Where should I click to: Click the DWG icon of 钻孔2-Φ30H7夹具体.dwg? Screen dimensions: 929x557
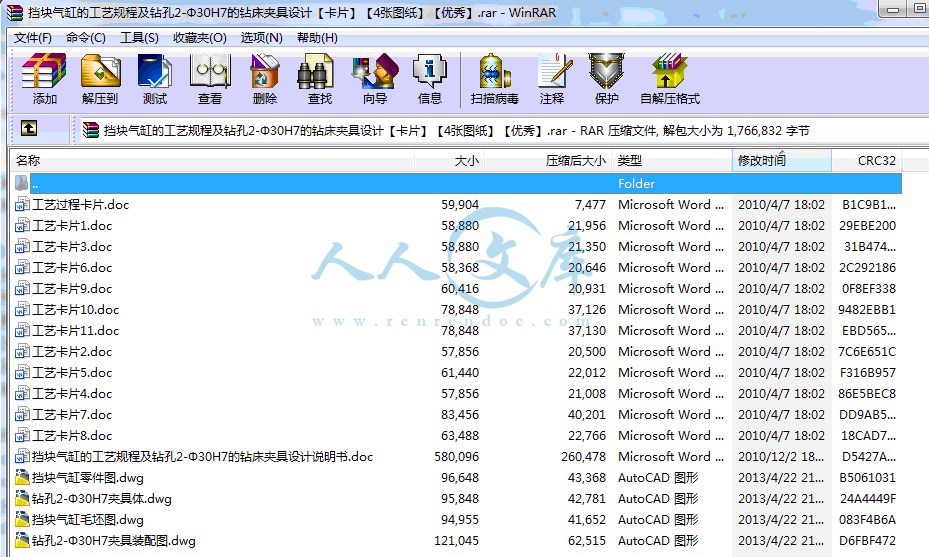[x=22, y=499]
